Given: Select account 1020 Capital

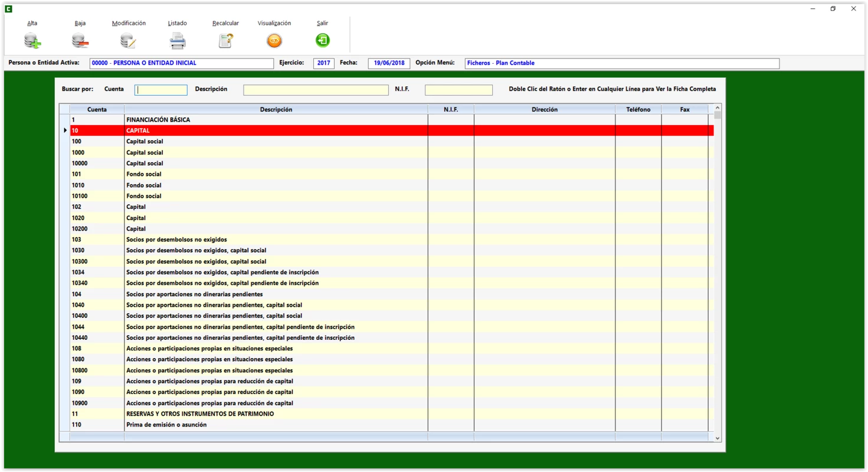Looking at the screenshot, I should [391, 218].
